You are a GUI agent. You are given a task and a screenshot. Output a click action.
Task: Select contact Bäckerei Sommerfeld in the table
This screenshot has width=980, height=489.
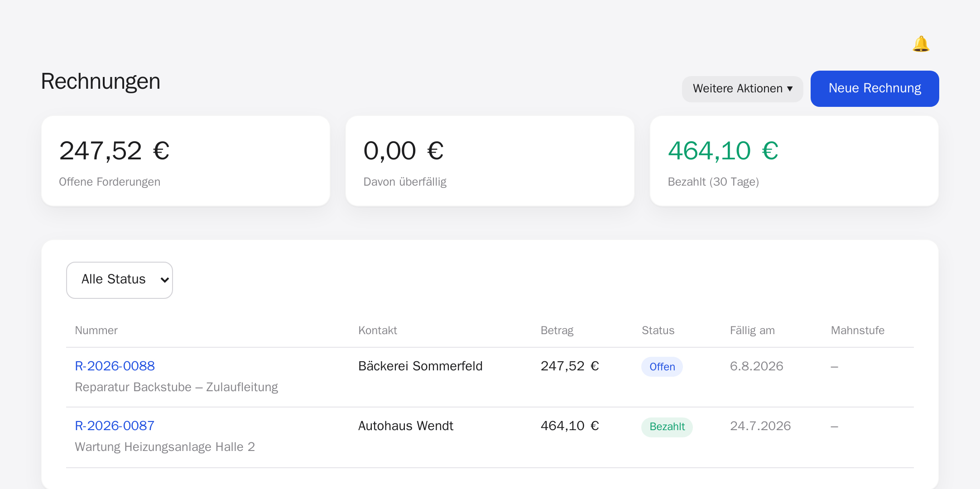click(420, 366)
